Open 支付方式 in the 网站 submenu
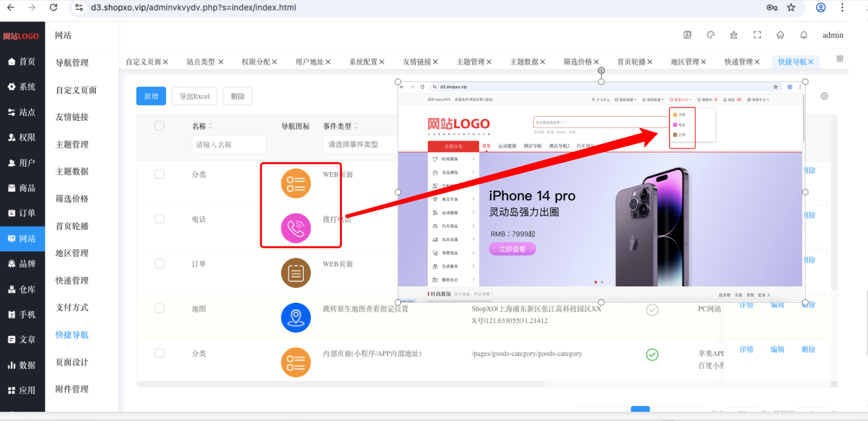The width and height of the screenshot is (868, 421). [72, 307]
